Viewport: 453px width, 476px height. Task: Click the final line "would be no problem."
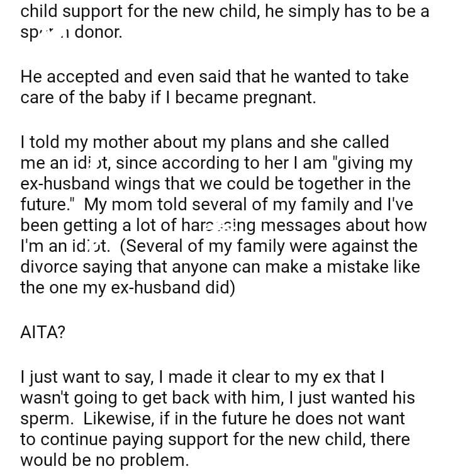pos(104,460)
